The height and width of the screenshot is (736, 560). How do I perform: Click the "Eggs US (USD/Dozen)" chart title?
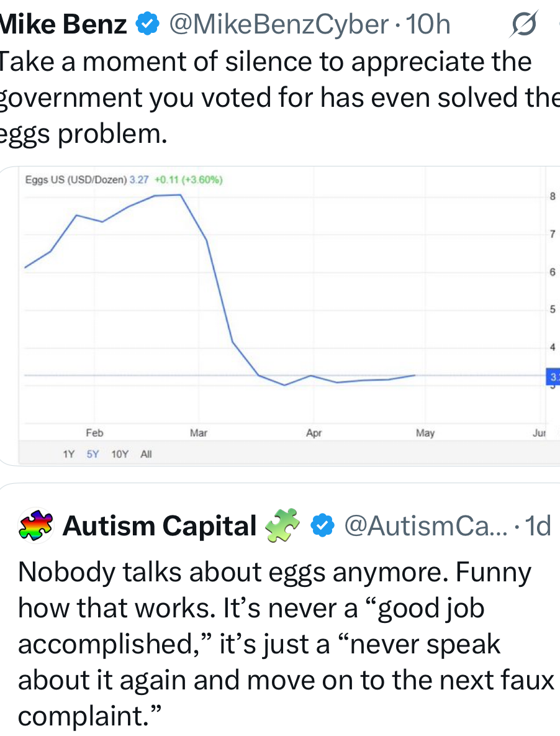coord(76,180)
